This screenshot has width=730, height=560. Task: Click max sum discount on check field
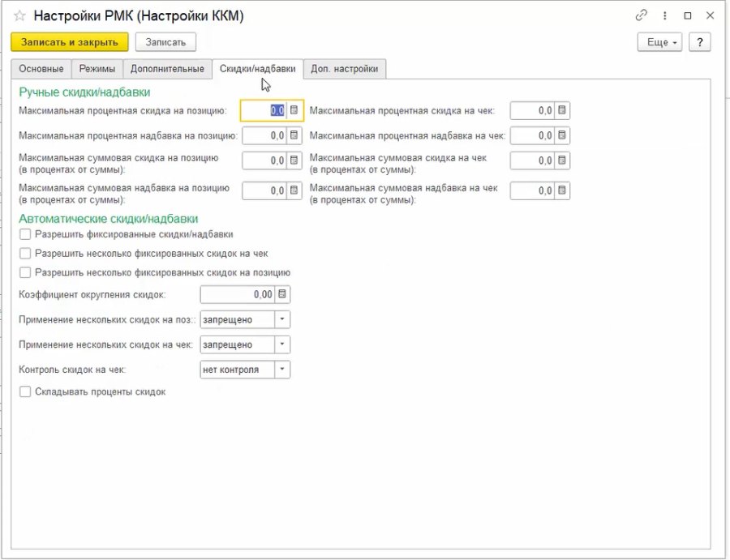[x=533, y=160]
